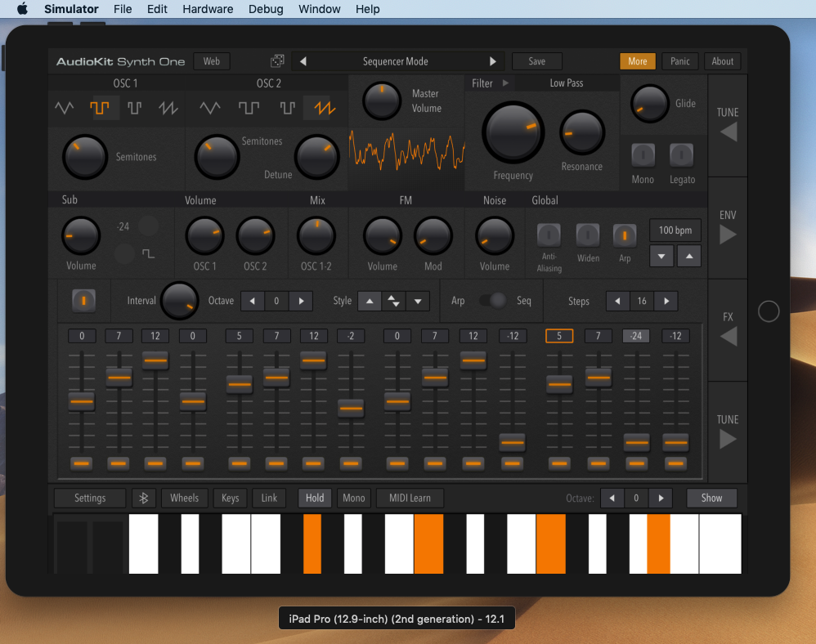816x644 pixels.
Task: Click the Show keyboard button
Action: tap(711, 498)
